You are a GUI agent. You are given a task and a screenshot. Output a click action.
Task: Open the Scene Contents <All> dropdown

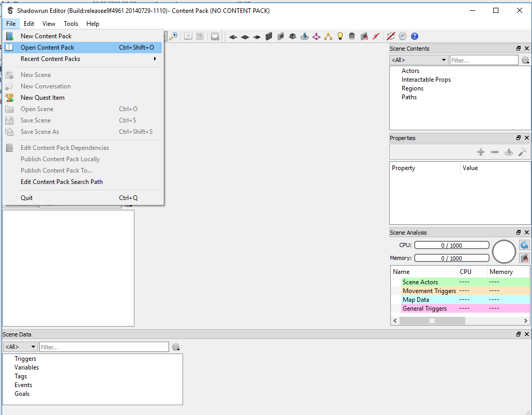(419, 60)
